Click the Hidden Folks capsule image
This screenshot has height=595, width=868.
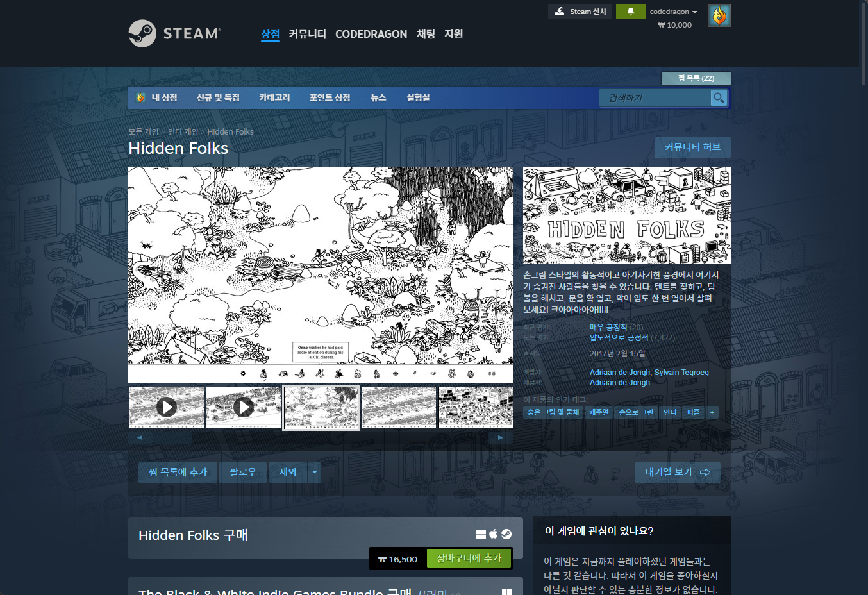coord(627,215)
